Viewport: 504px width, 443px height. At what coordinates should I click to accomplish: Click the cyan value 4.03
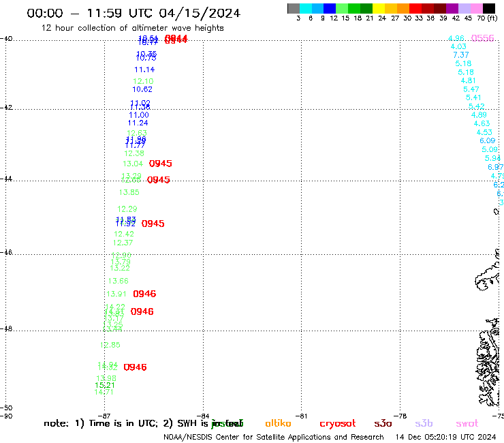coord(458,46)
